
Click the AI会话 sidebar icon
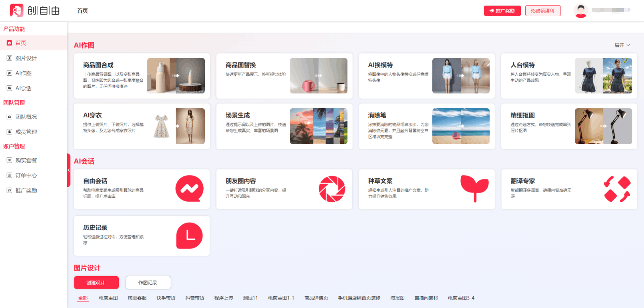pos(9,88)
